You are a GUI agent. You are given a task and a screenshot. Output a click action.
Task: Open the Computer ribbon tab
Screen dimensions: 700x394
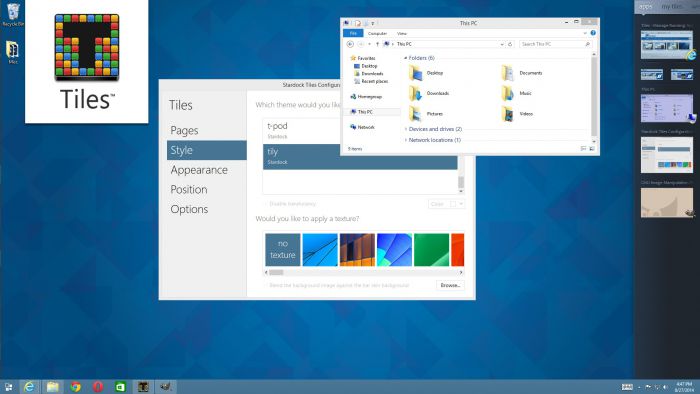point(377,33)
